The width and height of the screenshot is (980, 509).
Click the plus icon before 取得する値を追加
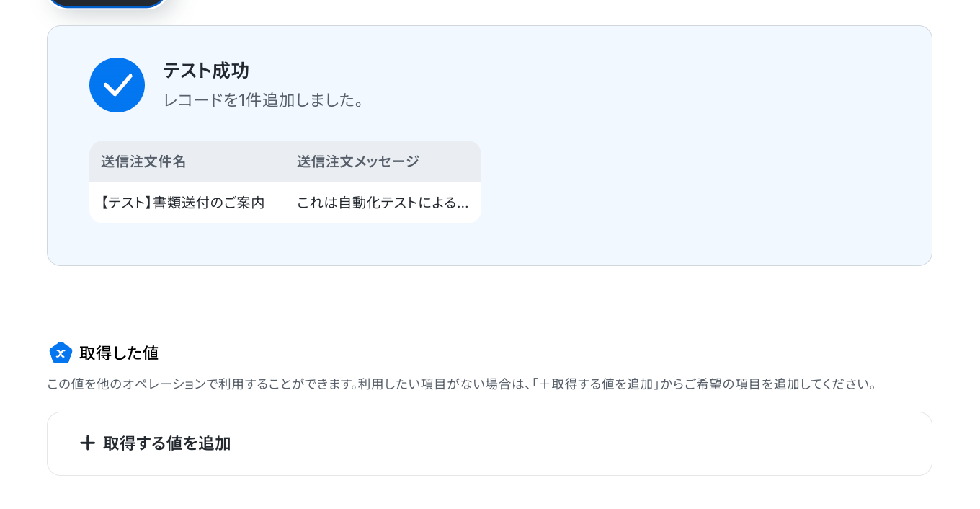click(x=87, y=443)
